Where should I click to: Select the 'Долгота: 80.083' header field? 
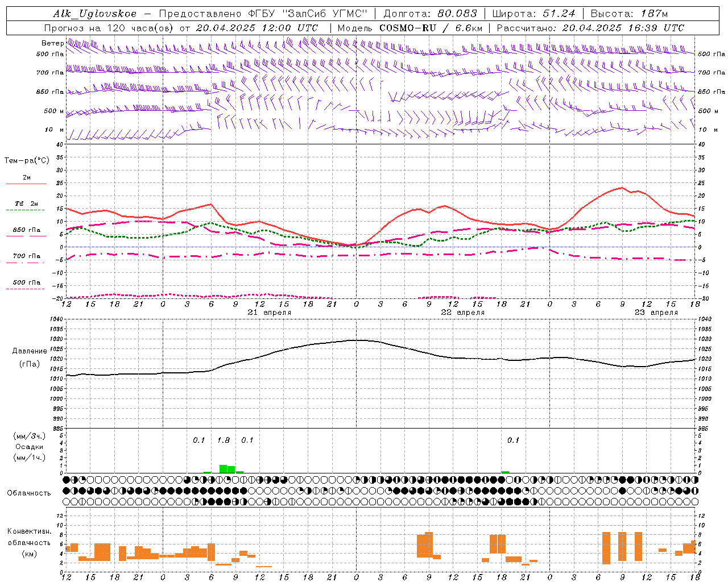[x=431, y=14]
